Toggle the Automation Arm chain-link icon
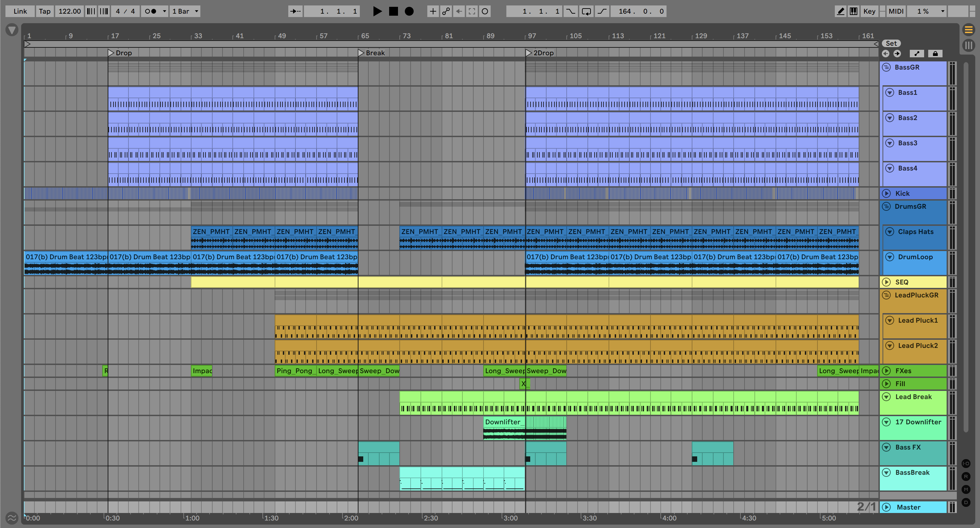 tap(446, 11)
